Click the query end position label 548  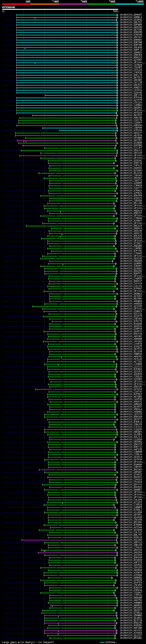115,11
